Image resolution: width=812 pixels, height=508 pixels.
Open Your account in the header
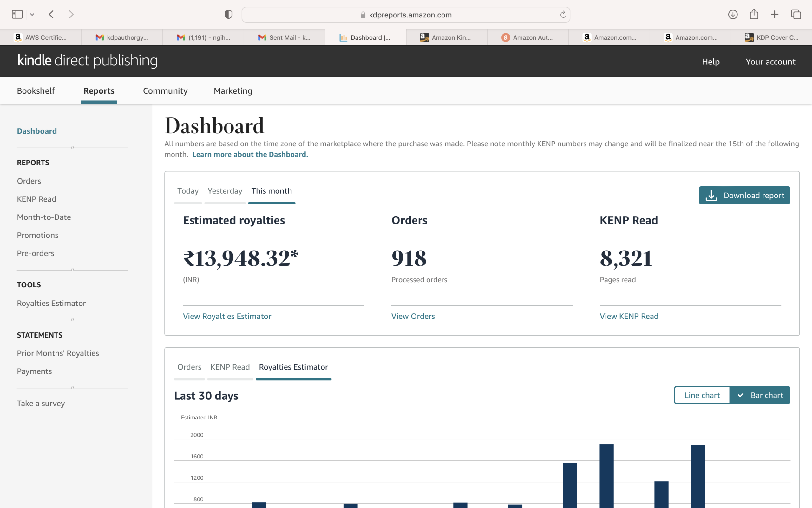(770, 62)
